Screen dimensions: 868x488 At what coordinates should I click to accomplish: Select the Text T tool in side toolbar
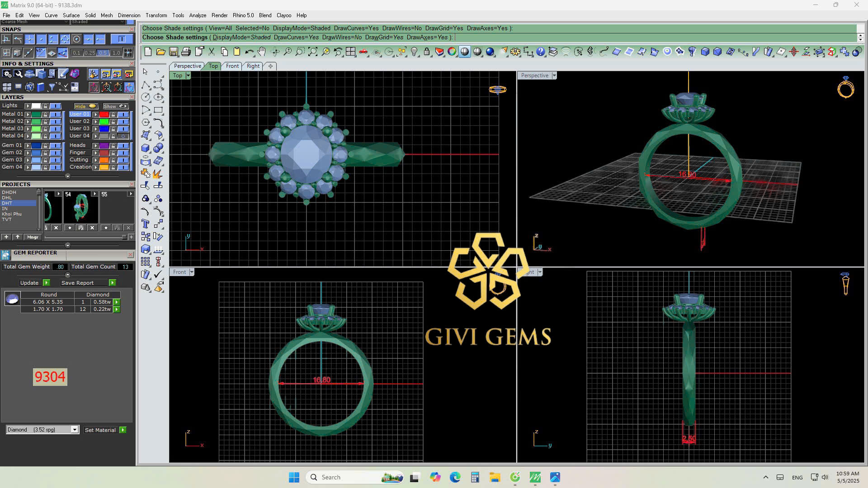pos(145,224)
